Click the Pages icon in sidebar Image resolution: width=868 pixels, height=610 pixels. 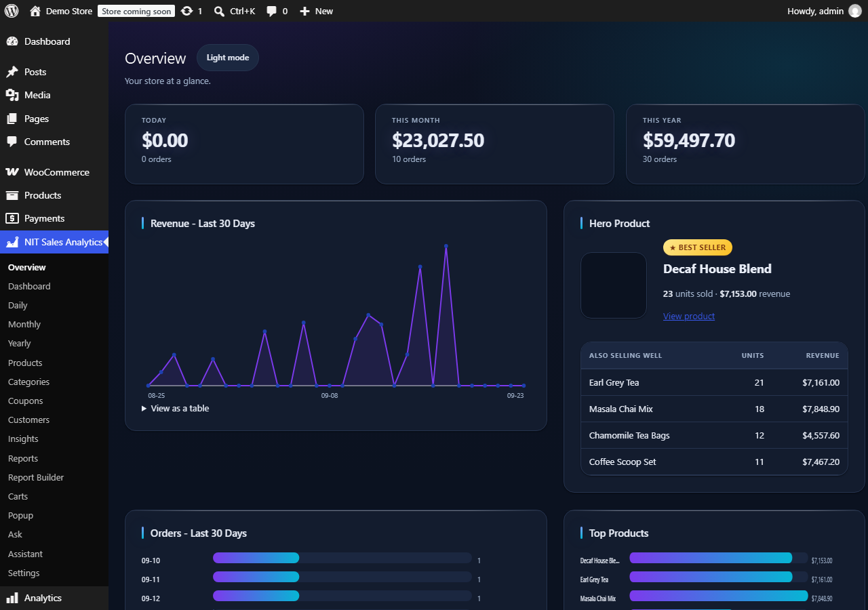click(12, 119)
